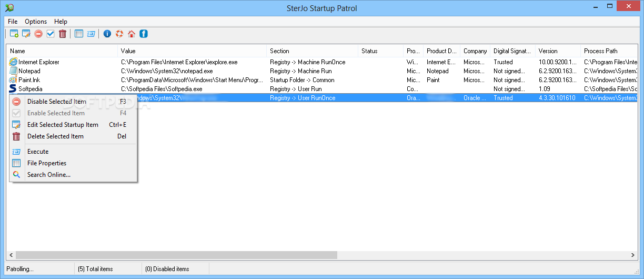Sort by the Value column header

coord(193,51)
